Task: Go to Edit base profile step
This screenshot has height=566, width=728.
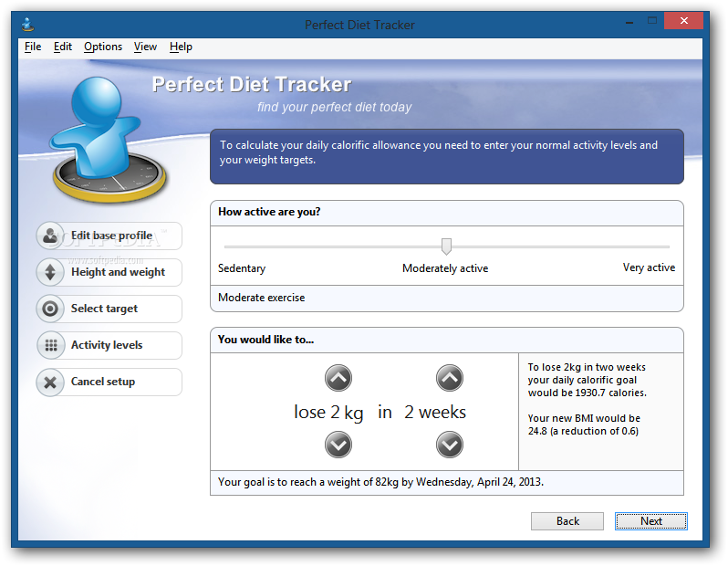Action: [x=109, y=236]
